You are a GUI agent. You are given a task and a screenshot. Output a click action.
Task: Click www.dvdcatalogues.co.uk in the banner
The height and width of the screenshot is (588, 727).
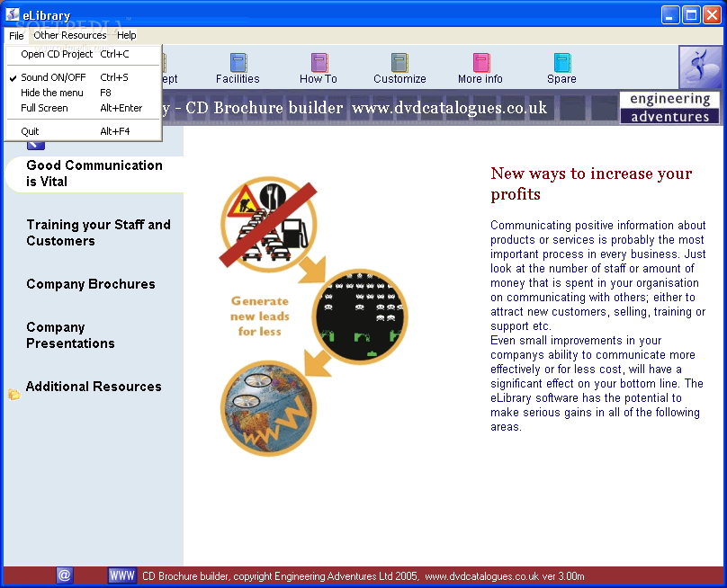(x=449, y=108)
